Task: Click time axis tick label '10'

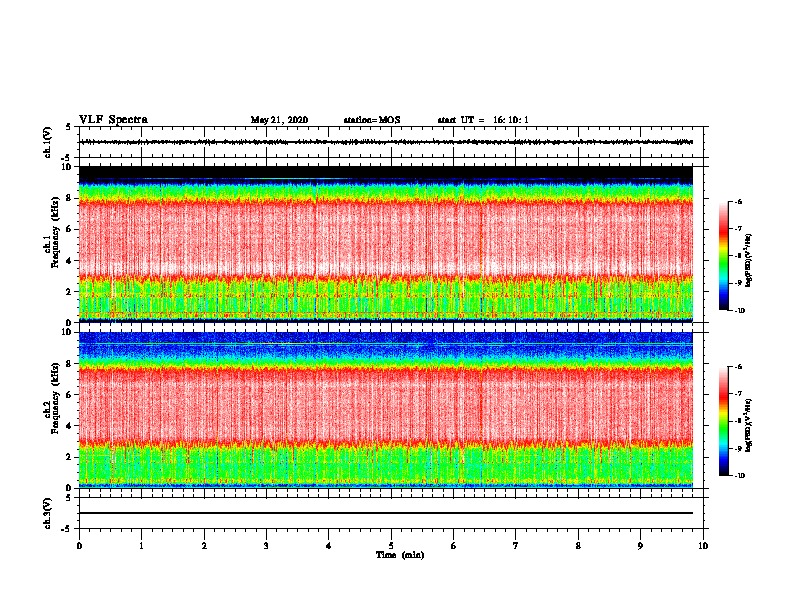Action: (x=703, y=546)
